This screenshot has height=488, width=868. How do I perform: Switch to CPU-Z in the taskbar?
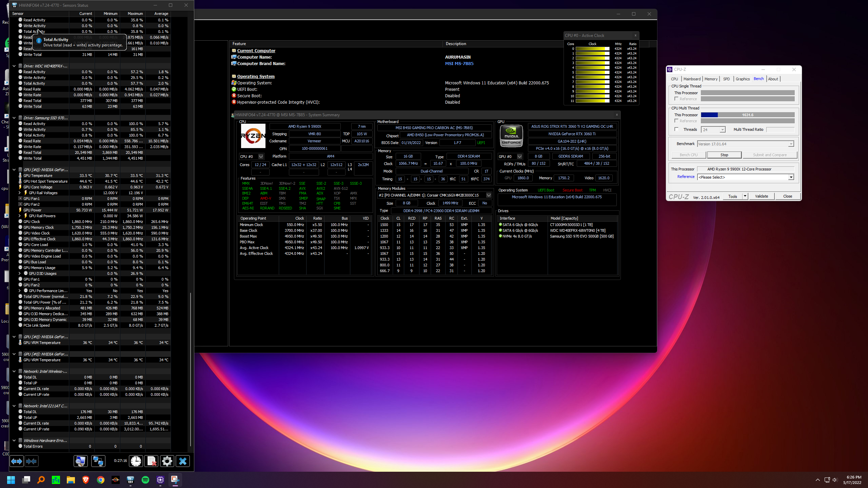[x=160, y=480]
